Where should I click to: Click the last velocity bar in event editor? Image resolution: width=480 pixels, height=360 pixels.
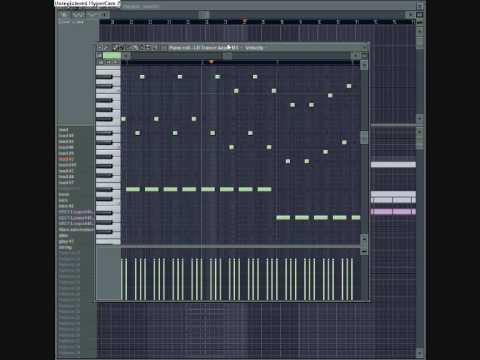(352, 279)
